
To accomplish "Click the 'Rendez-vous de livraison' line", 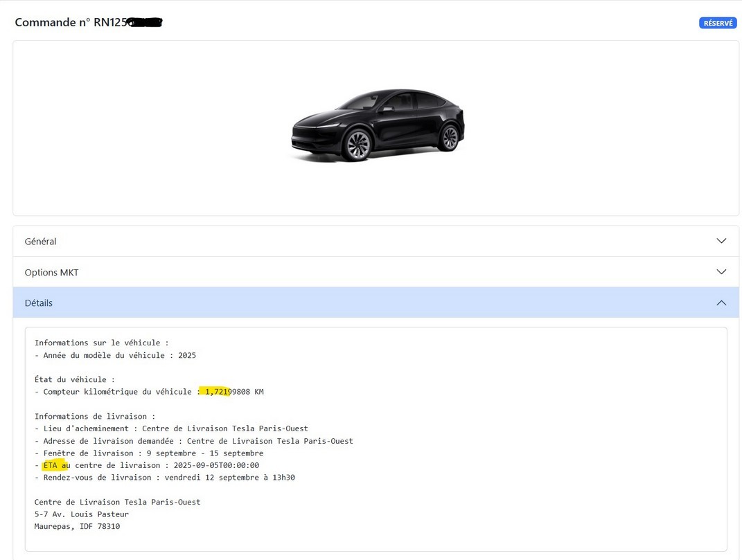I will tap(165, 478).
